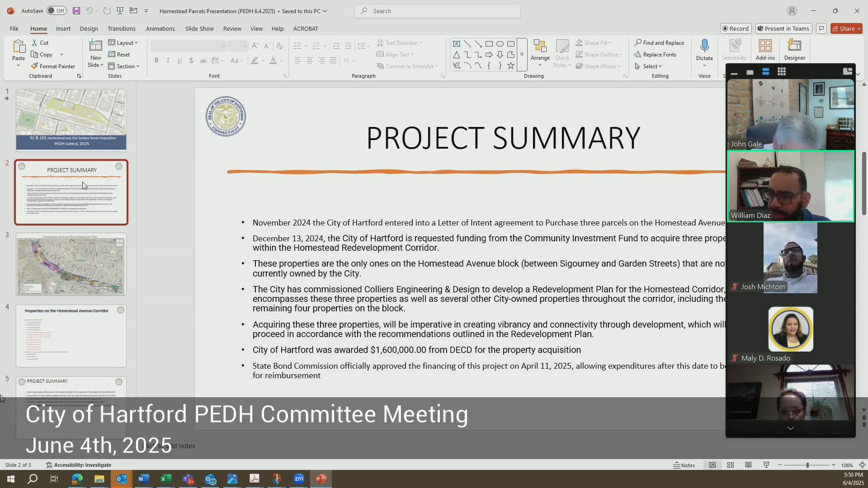Toggle numbered list
This screenshot has width=868, height=488.
(x=316, y=46)
